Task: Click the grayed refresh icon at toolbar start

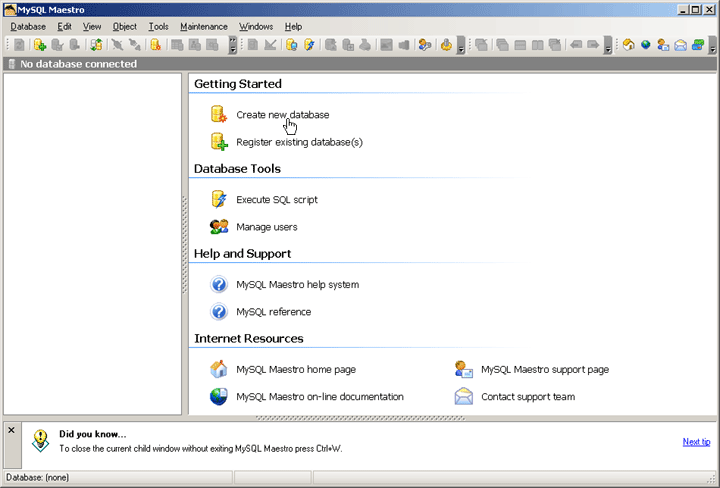Action: click(x=19, y=45)
